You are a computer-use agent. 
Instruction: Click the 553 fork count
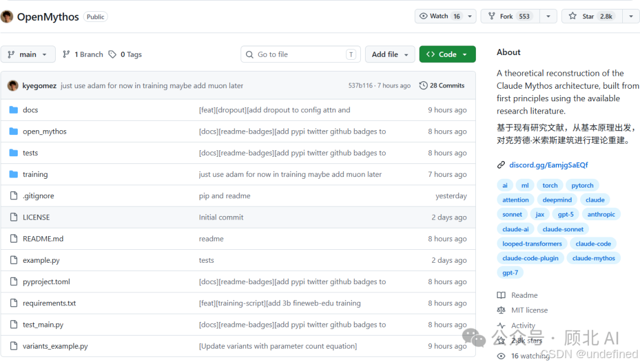tap(524, 17)
